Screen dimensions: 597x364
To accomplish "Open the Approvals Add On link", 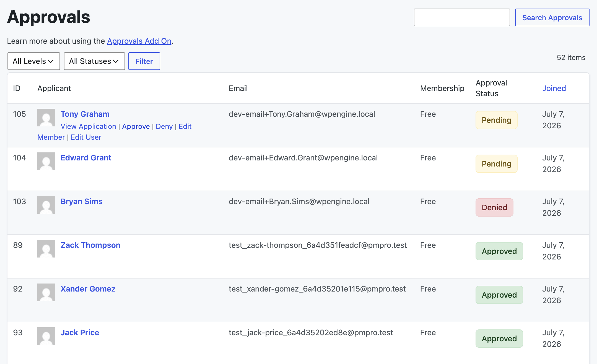I will click(139, 41).
